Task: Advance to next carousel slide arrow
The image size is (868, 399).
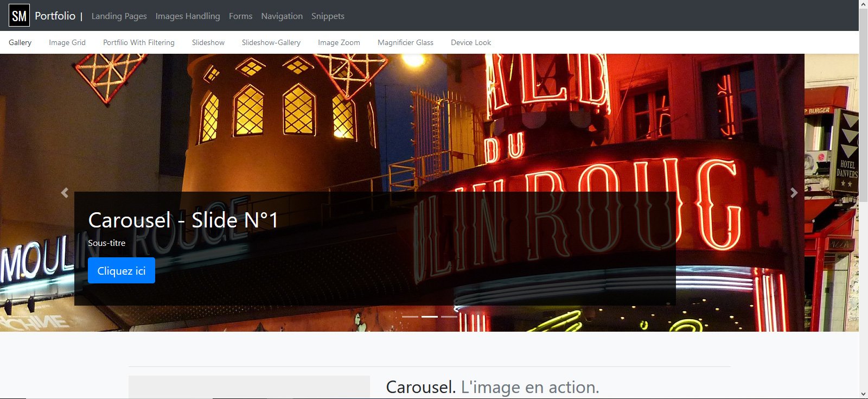Action: tap(794, 193)
